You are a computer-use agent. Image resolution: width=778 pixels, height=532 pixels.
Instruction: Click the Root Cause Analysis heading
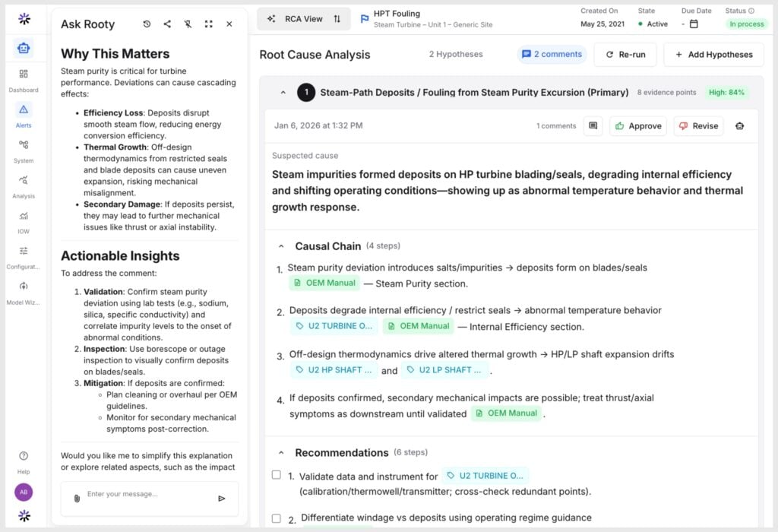pyautogui.click(x=315, y=55)
